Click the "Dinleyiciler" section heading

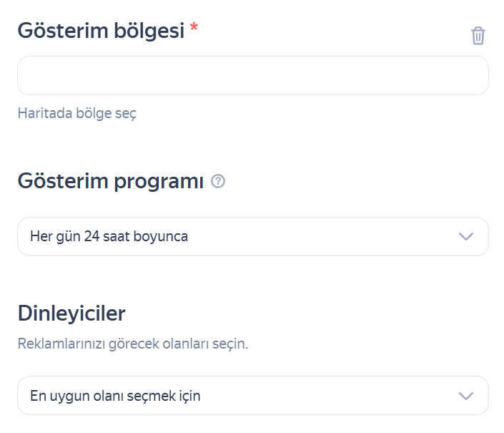[x=71, y=313]
